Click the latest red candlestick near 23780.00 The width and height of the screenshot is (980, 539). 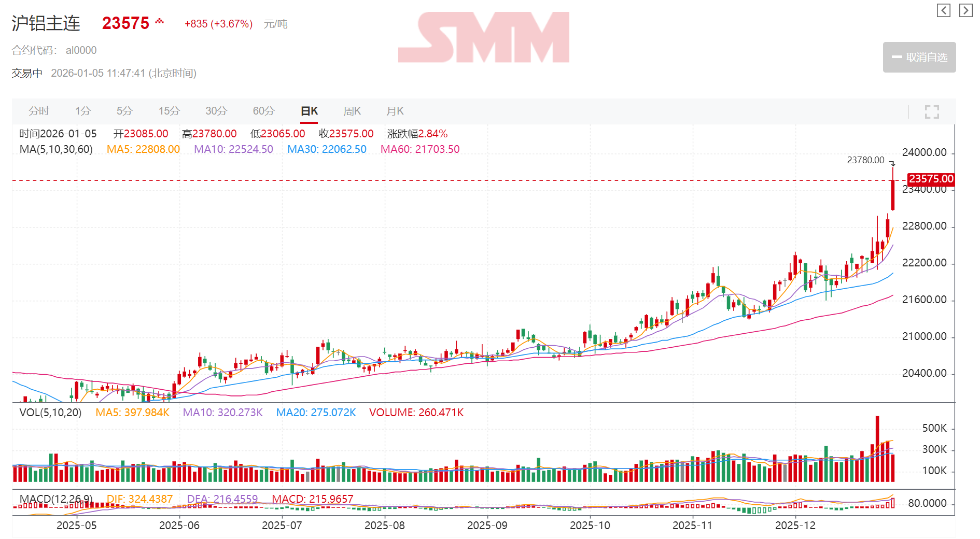[893, 194]
